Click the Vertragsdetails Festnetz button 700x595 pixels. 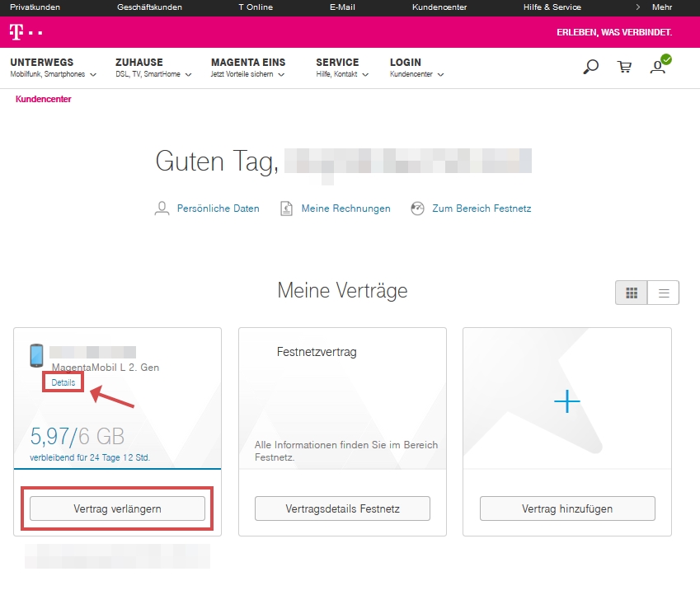click(342, 508)
